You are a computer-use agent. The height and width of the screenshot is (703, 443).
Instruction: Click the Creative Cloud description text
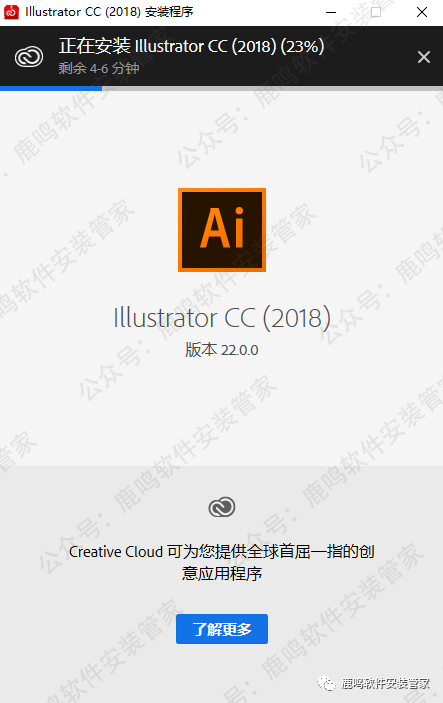pyautogui.click(x=222, y=562)
